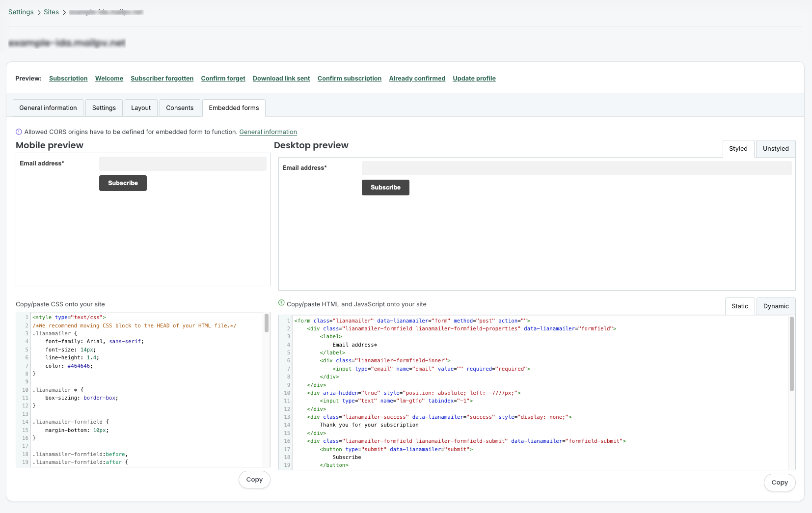This screenshot has width=812, height=513.
Task: Switch to the General information tab
Action: 48,108
